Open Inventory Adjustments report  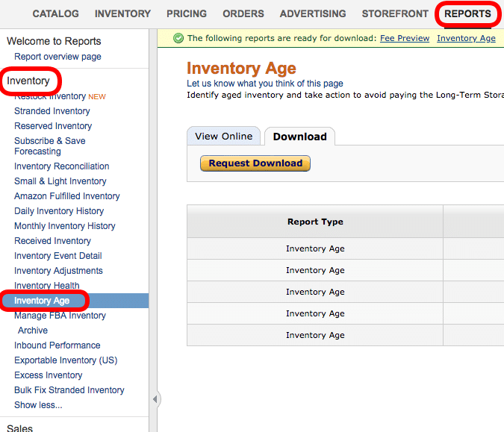pyautogui.click(x=58, y=271)
